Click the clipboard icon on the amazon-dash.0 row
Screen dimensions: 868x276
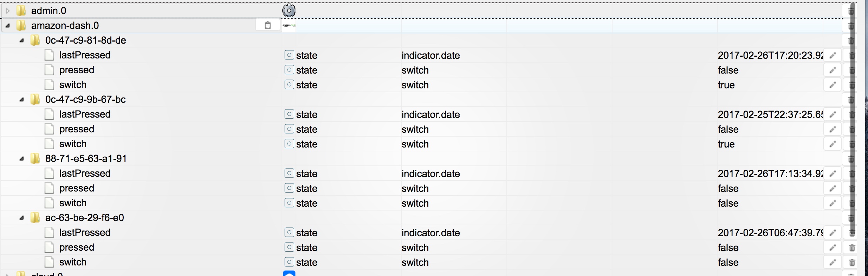(268, 25)
